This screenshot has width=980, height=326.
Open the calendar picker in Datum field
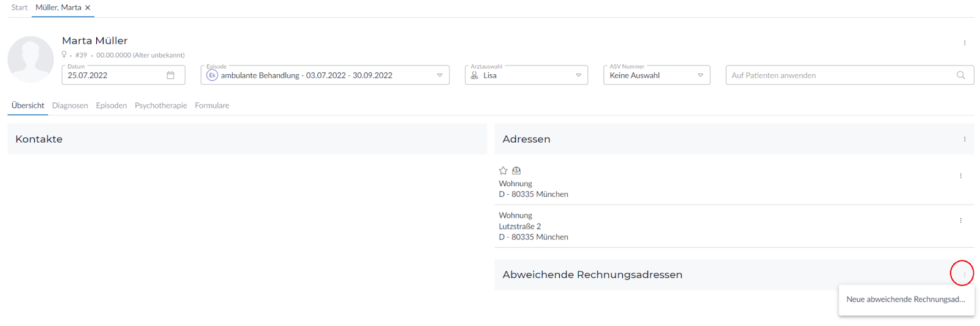[170, 75]
